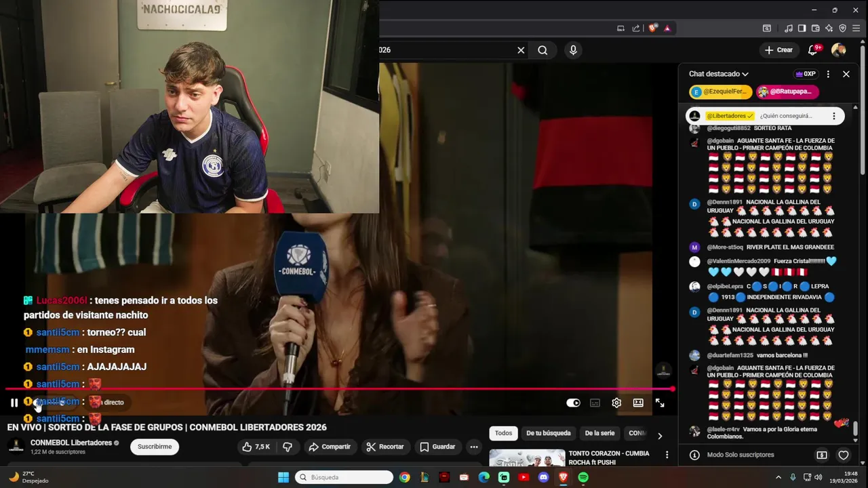
Task: Enable theater mode icon
Action: 638,403
